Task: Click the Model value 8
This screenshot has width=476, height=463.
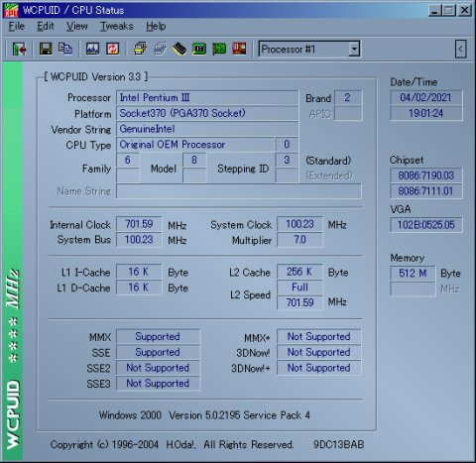Action: pos(194,160)
